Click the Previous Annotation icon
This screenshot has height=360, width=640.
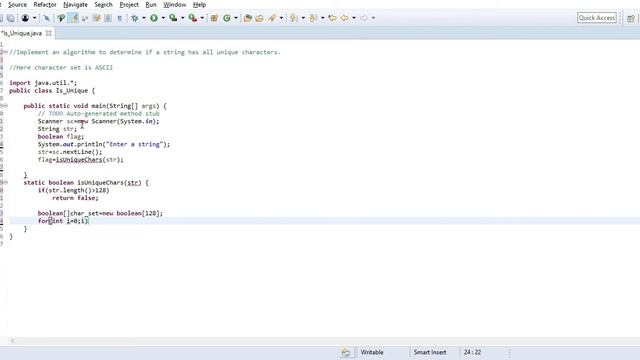click(x=313, y=18)
